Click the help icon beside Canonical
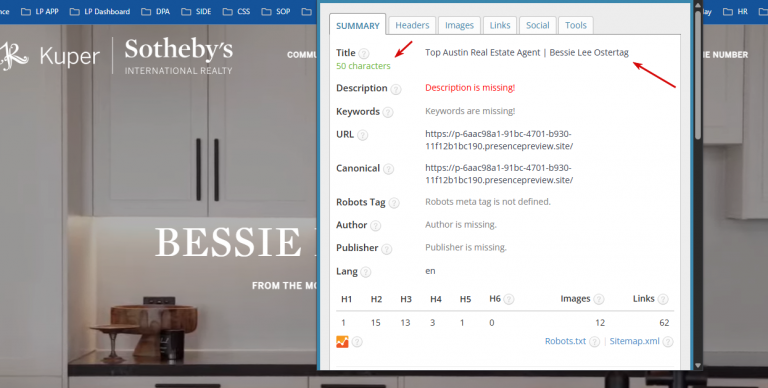 388,170
